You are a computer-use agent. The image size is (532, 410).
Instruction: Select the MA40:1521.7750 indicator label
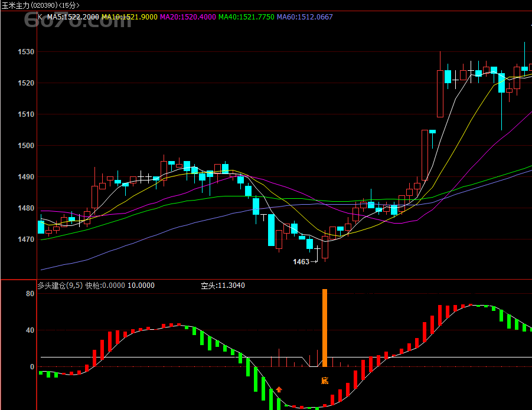[246, 17]
